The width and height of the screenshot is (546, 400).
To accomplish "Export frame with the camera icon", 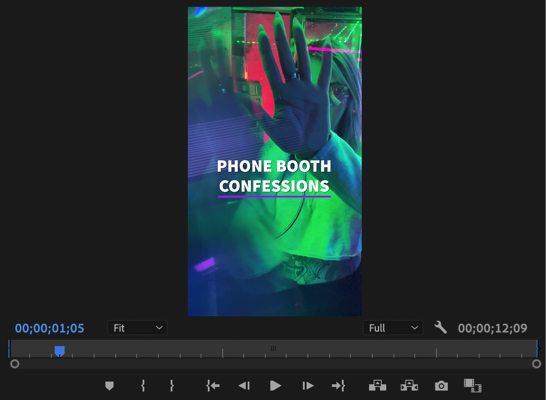I will coord(441,386).
